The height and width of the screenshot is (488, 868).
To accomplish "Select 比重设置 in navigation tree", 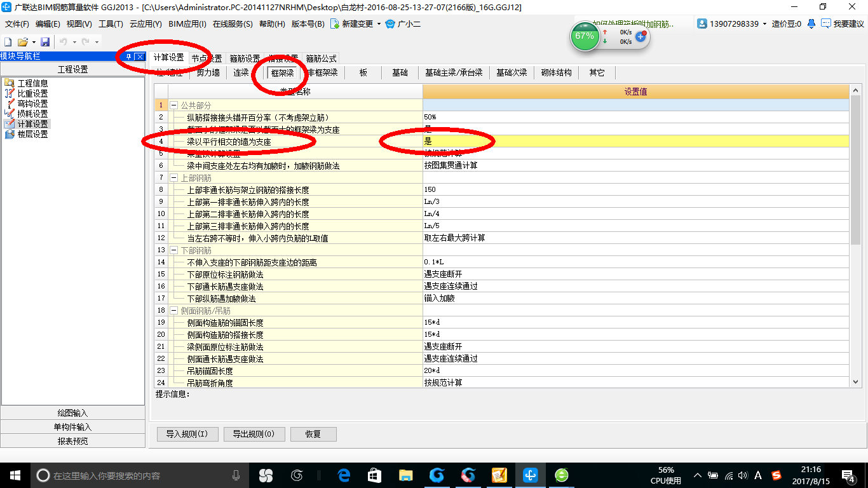I will pos(32,93).
